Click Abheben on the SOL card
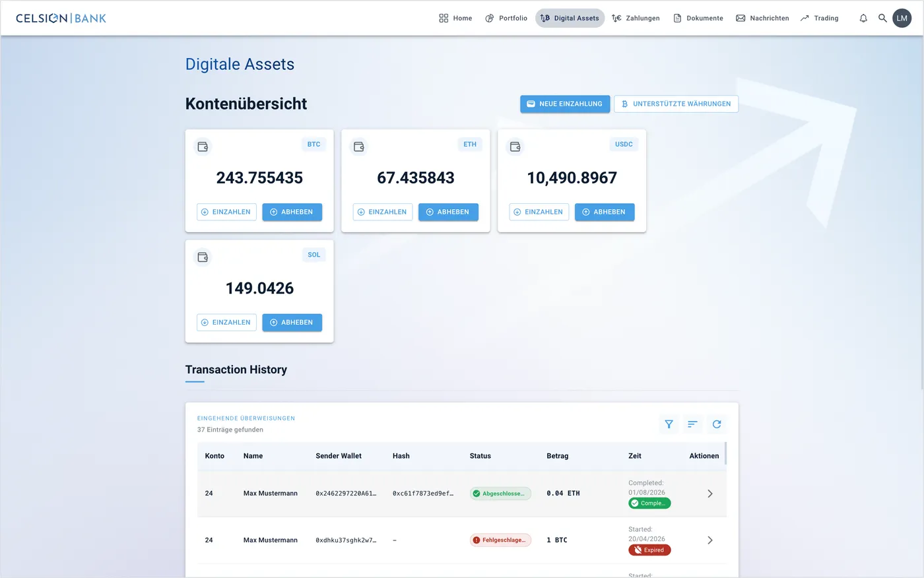 [292, 322]
